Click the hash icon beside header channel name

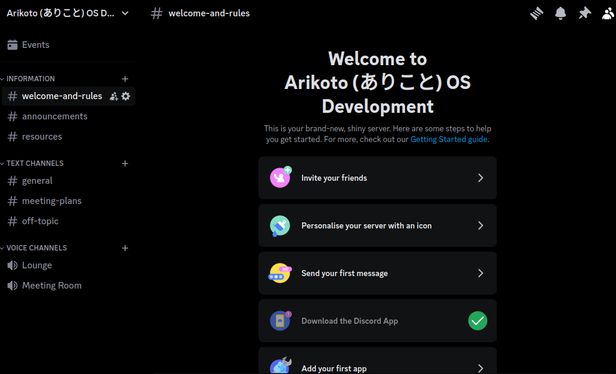(156, 13)
